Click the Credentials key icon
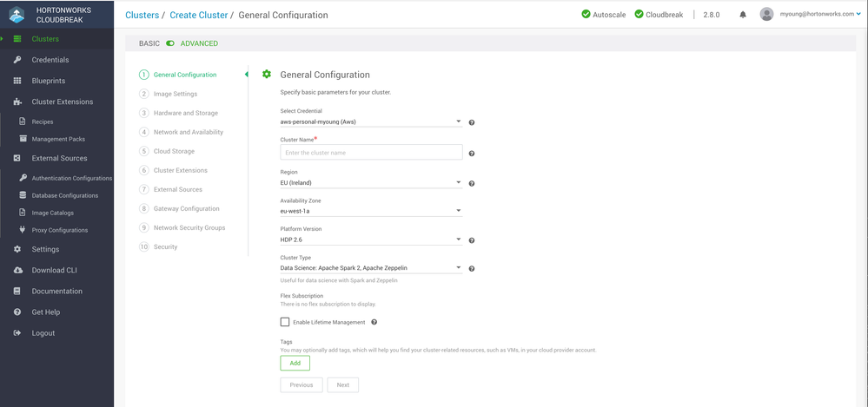868x407 pixels. (x=17, y=60)
